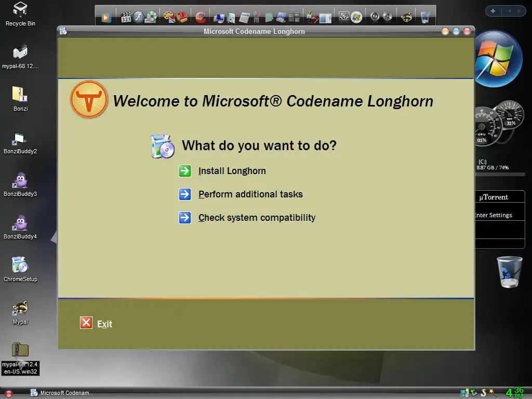Launch the Paint palette dock icon
The width and height of the screenshot is (532, 399).
(x=169, y=17)
